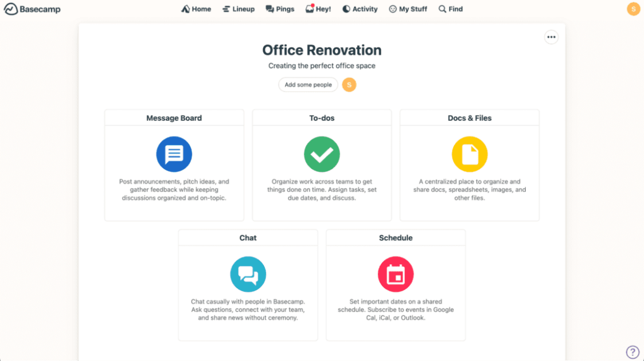The image size is (644, 361).
Task: Switch to the Lineup view
Action: 238,9
